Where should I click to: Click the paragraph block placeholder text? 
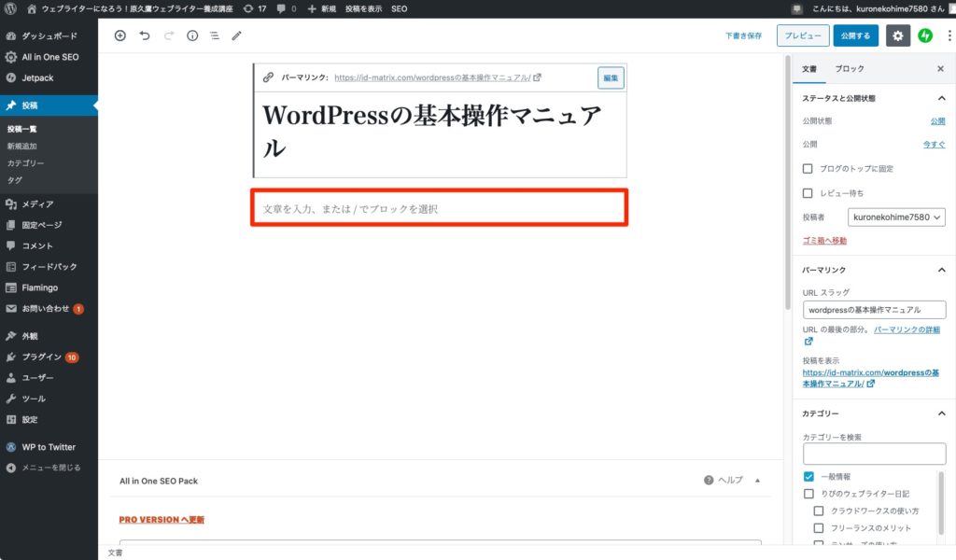click(x=350, y=209)
